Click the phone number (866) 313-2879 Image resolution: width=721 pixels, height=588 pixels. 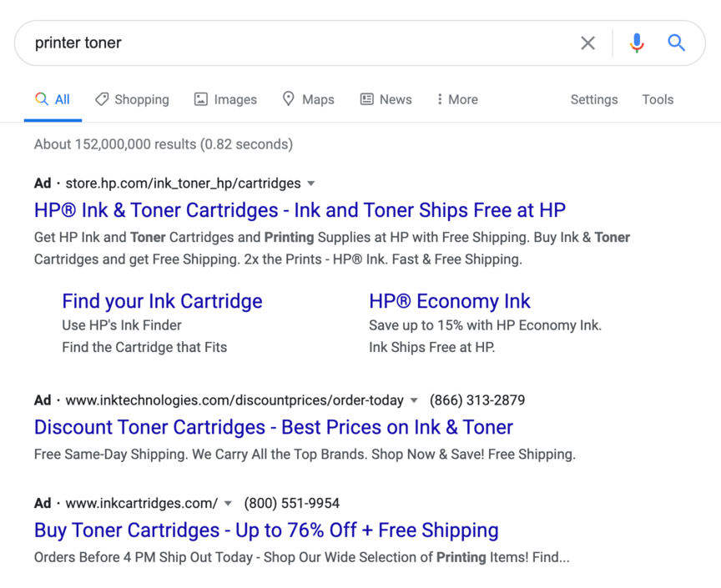[477, 400]
